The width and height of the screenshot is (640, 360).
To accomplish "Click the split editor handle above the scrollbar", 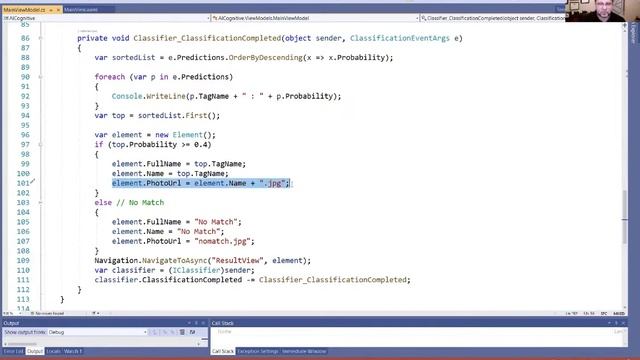I will [624, 24].
